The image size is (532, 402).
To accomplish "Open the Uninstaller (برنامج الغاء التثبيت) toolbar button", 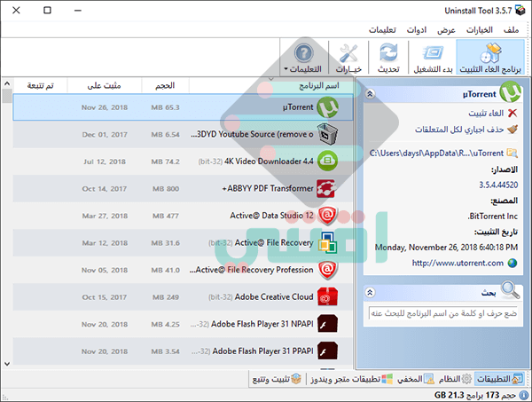I will click(x=490, y=58).
